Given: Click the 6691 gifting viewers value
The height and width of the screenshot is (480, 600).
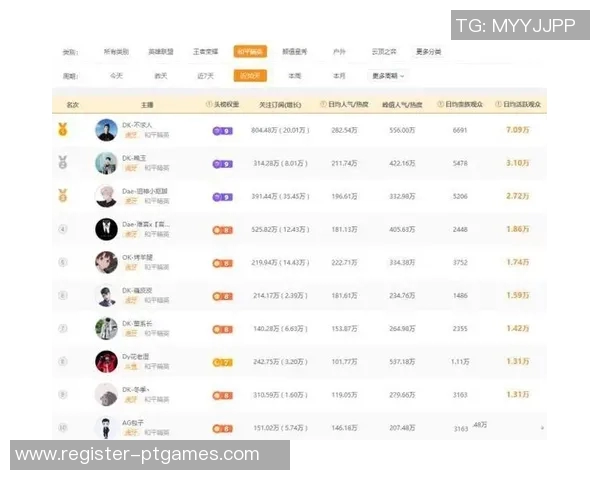Looking at the screenshot, I should point(460,130).
